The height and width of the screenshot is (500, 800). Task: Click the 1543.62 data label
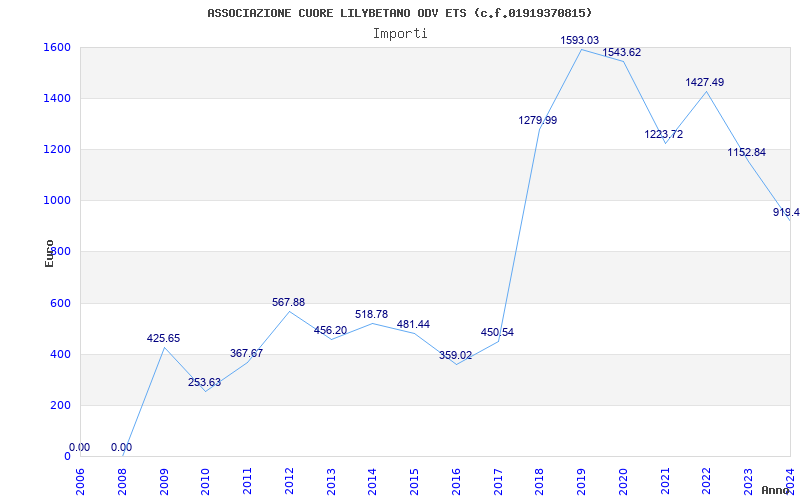[621, 53]
